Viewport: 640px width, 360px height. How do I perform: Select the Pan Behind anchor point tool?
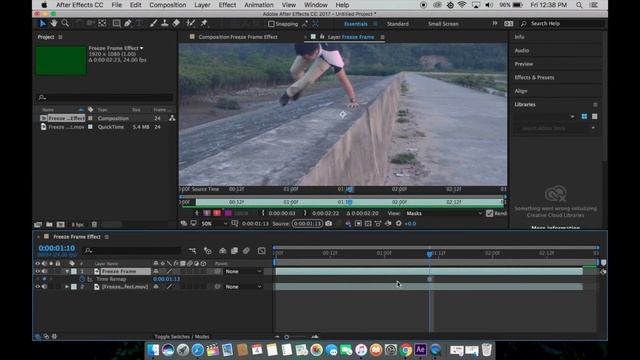tap(102, 23)
